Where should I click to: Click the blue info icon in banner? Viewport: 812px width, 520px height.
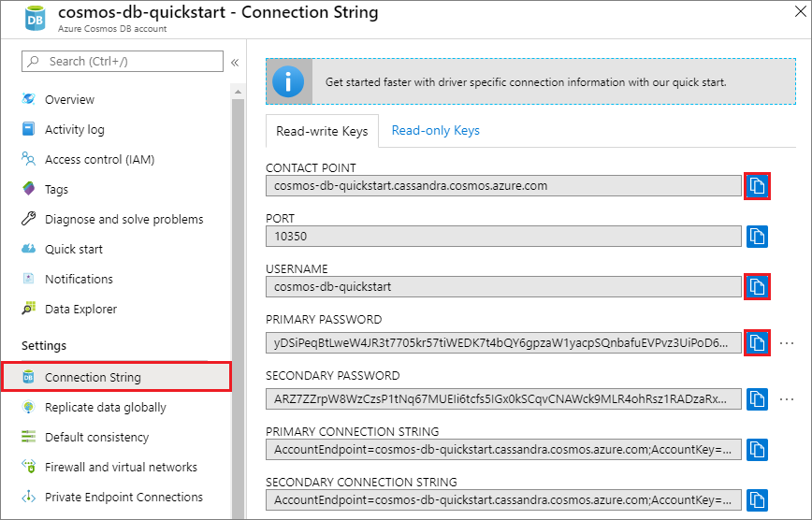coord(288,81)
